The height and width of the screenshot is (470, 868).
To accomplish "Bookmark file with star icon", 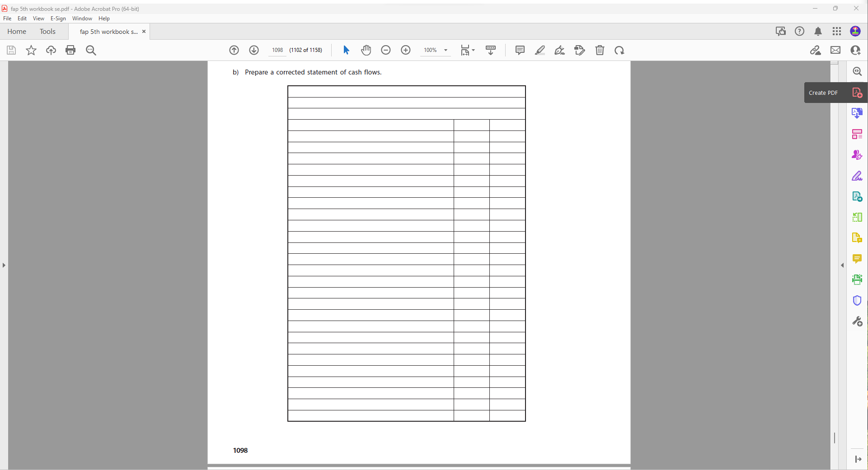I will pyautogui.click(x=31, y=50).
